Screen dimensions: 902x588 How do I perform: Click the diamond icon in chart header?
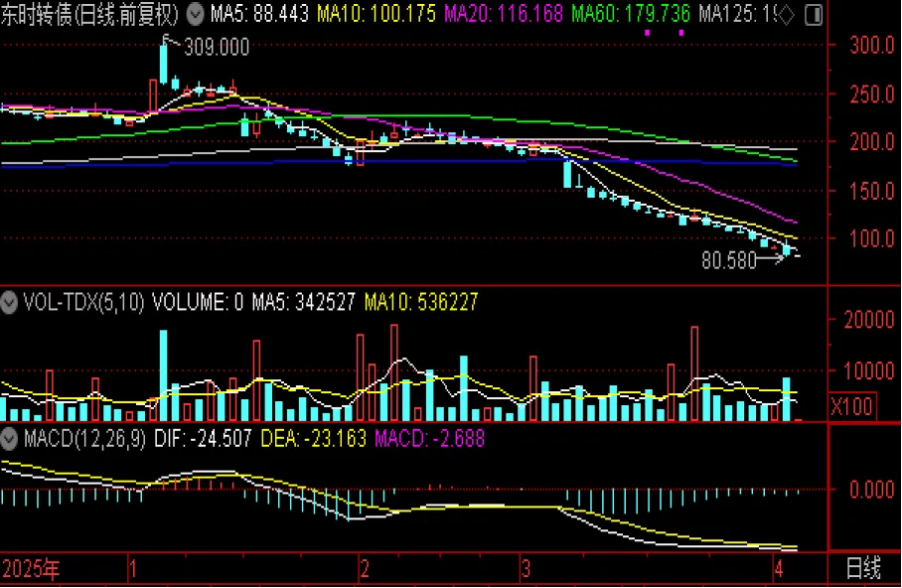click(786, 14)
